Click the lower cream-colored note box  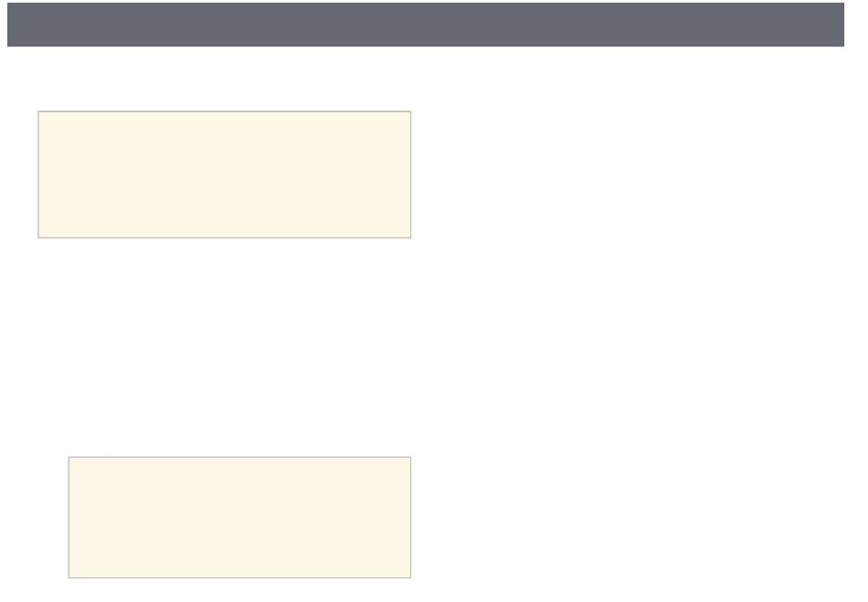(239, 517)
